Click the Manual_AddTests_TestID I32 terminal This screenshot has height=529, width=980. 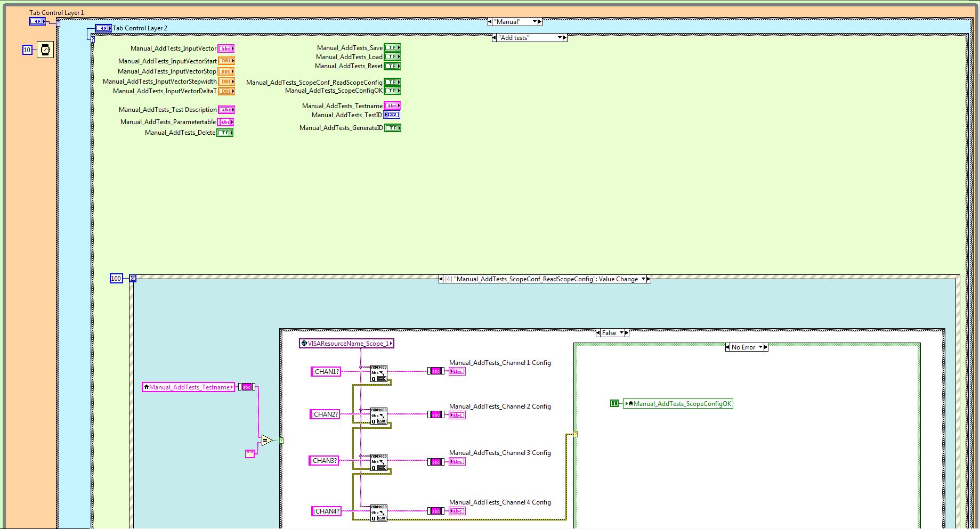pos(392,115)
